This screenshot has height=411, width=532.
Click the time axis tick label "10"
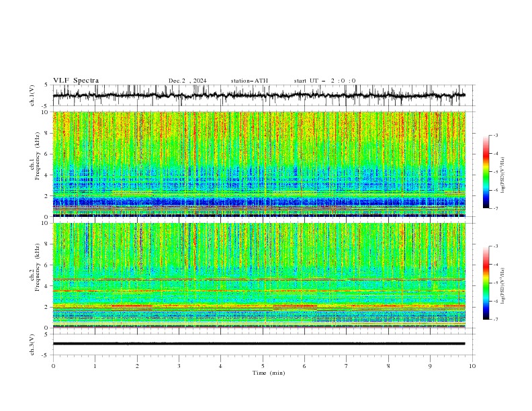472,366
